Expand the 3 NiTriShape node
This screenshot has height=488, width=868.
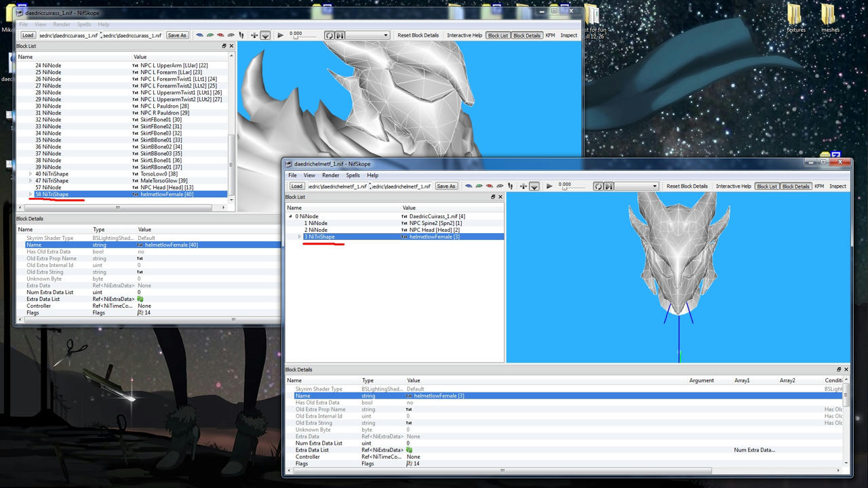(x=299, y=237)
